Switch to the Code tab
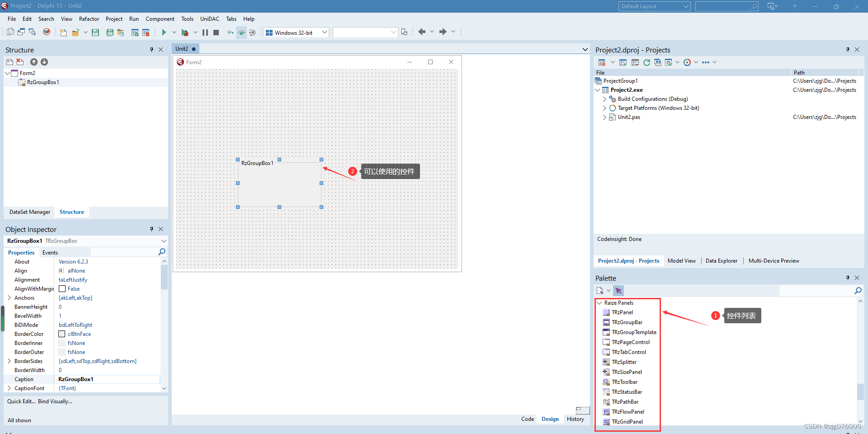The width and height of the screenshot is (868, 434). point(528,419)
